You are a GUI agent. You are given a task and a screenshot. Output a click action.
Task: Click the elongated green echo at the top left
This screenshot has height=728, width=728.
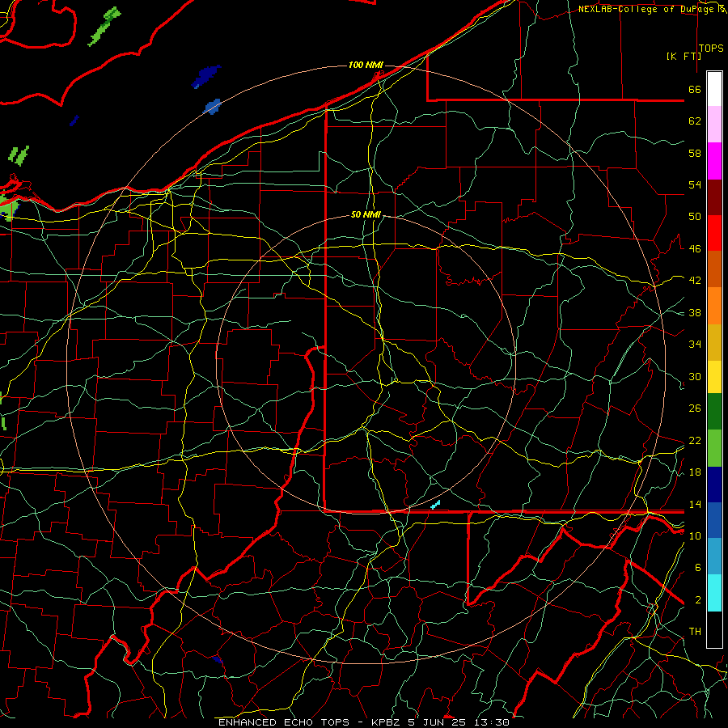(104, 26)
